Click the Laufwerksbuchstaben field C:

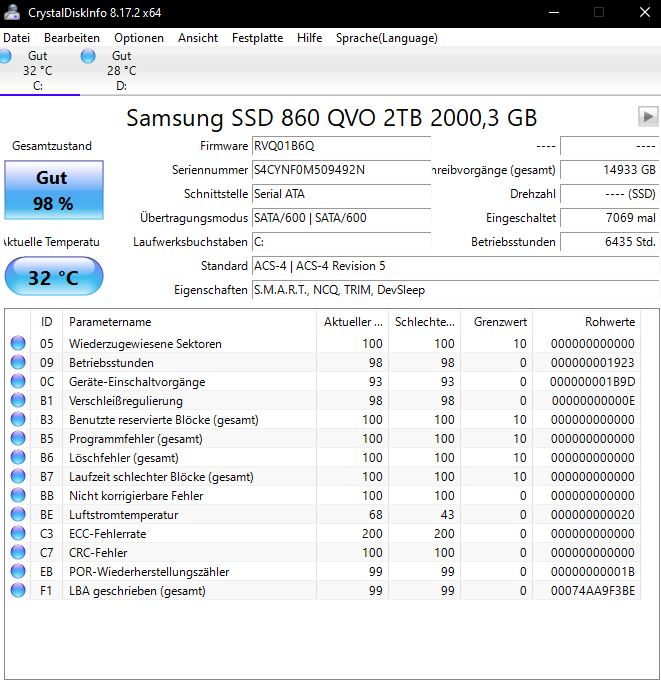pyautogui.click(x=341, y=242)
